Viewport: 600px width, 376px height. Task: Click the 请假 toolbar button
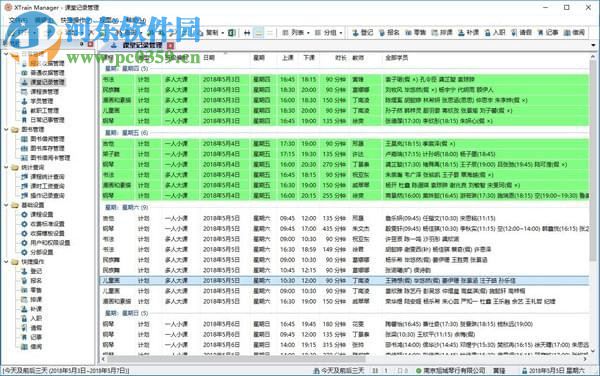[522, 33]
